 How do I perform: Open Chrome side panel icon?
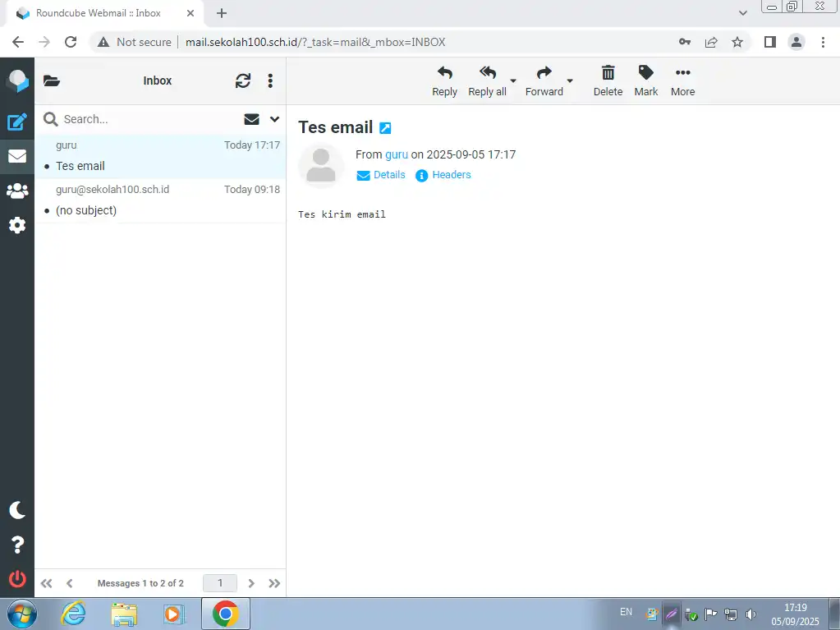[x=770, y=42]
